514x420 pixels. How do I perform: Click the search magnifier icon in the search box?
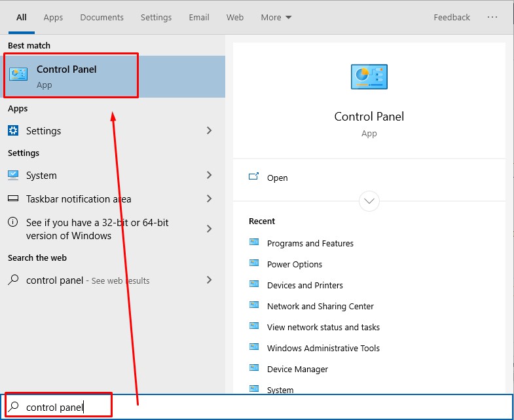(x=14, y=407)
